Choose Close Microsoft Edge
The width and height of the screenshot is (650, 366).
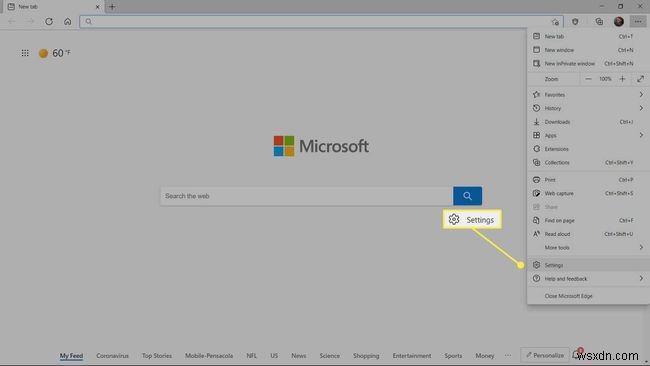click(588, 296)
